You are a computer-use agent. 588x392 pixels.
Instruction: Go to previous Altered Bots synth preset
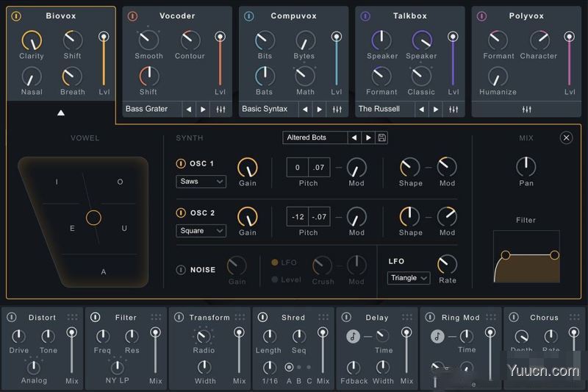tap(354, 138)
